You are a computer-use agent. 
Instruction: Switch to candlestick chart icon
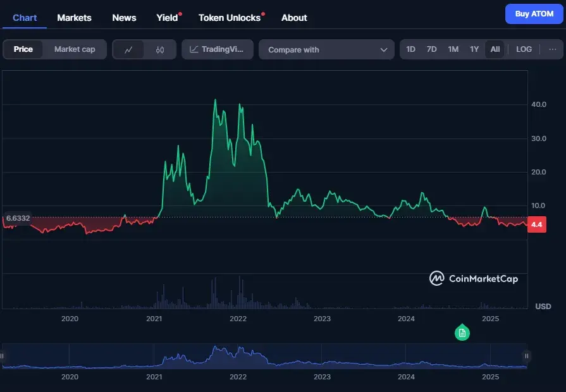point(160,49)
